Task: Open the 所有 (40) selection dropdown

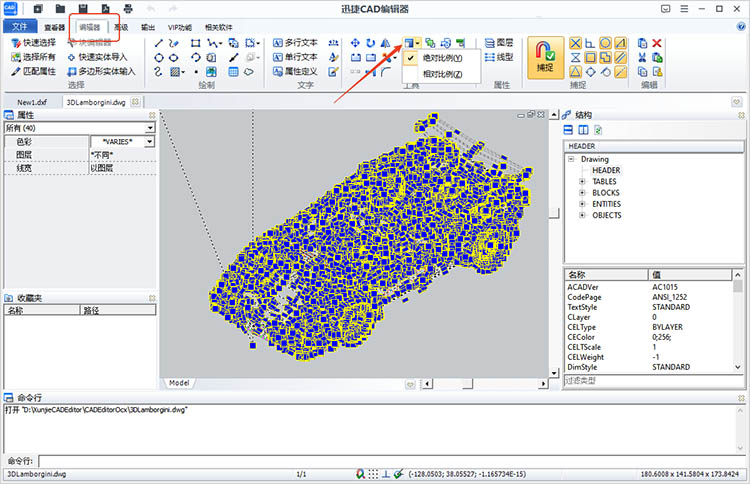Action: coord(150,129)
